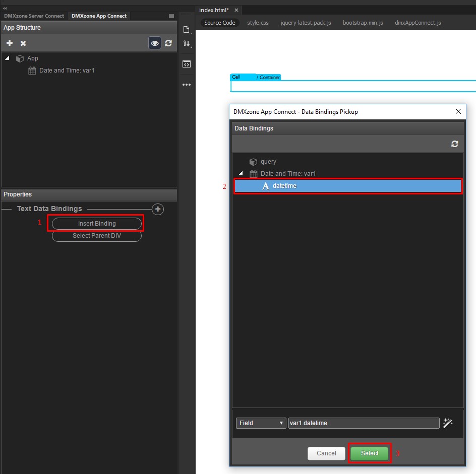
Task: Click the Select Parent DIV button
Action: pyautogui.click(x=97, y=236)
